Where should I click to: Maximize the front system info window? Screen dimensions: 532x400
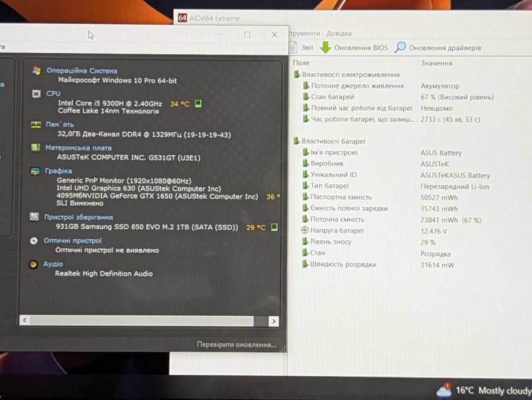click(x=247, y=34)
